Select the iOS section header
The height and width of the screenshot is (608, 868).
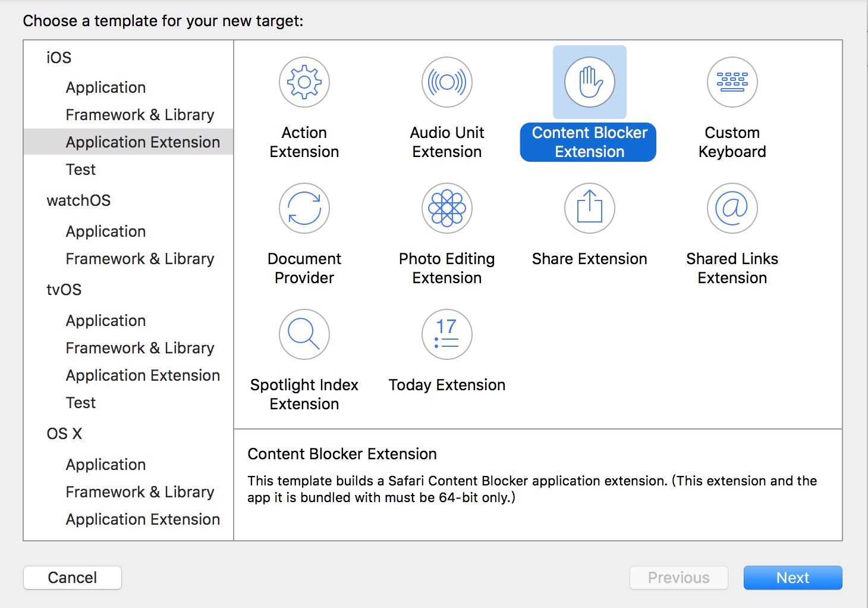pyautogui.click(x=59, y=58)
